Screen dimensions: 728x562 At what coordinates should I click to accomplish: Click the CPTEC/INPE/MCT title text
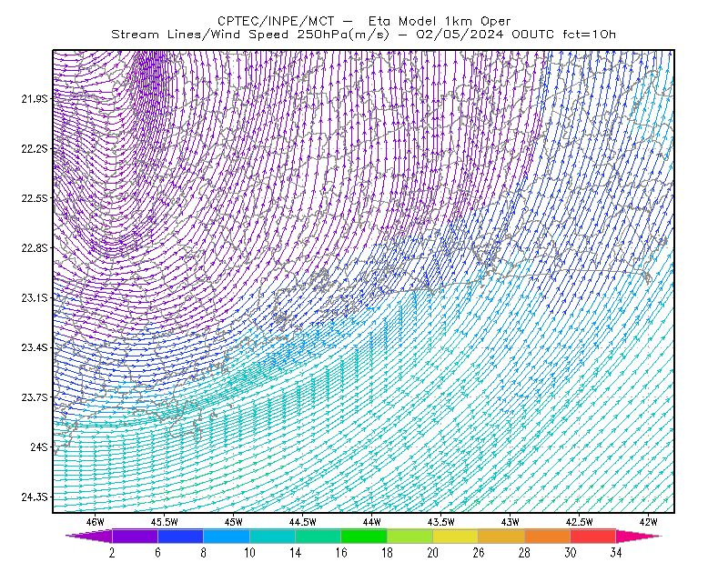276,21
